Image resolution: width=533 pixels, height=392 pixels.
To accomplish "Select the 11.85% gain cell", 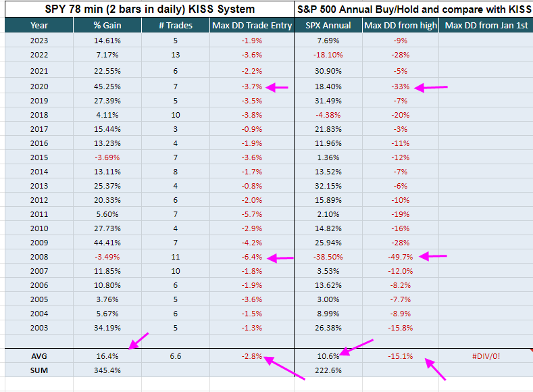I will click(107, 271).
